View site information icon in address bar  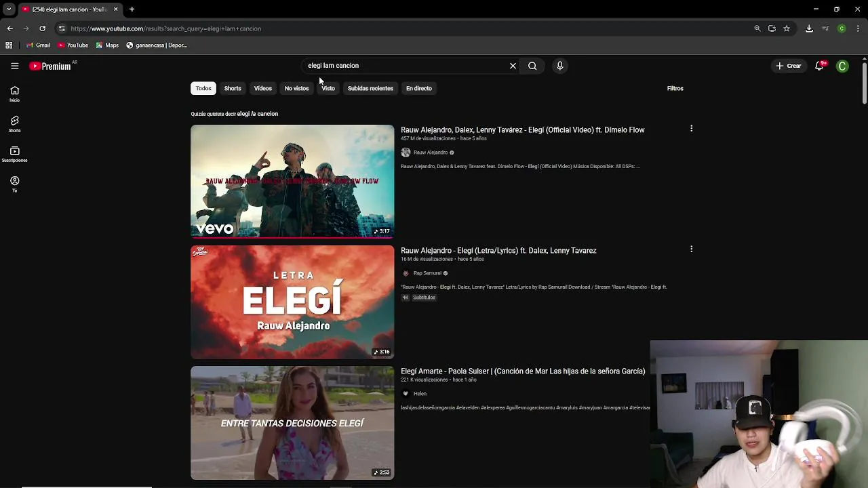click(62, 28)
